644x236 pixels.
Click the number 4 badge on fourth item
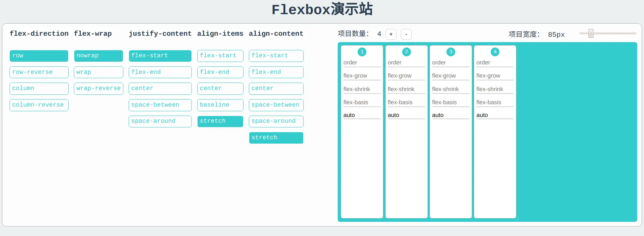(x=495, y=52)
